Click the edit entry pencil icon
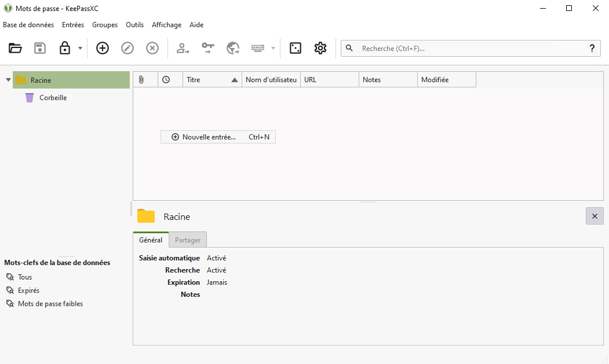 tap(127, 48)
